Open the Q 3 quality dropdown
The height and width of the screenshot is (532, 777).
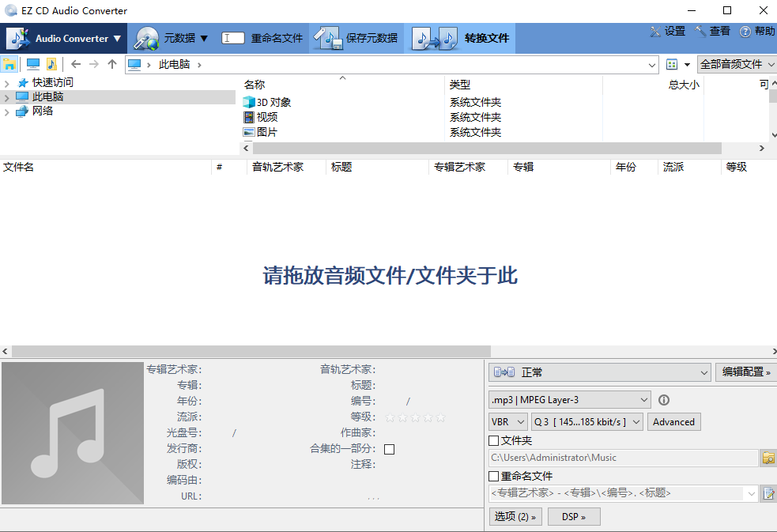click(587, 422)
